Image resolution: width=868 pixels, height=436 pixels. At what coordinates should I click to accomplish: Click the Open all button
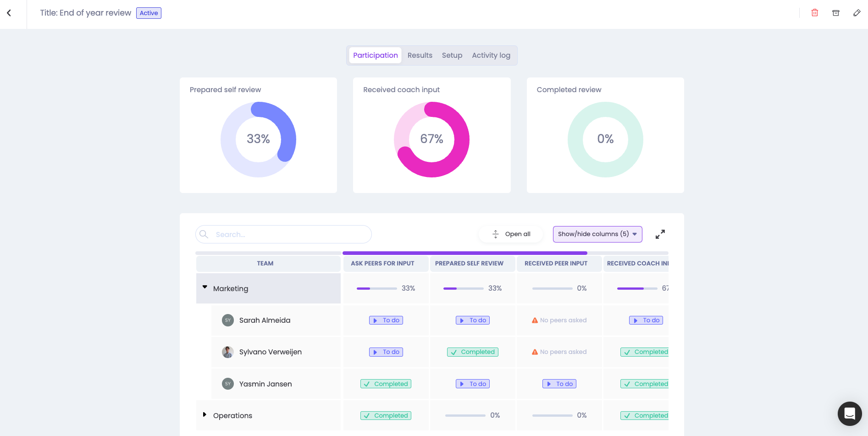point(511,234)
